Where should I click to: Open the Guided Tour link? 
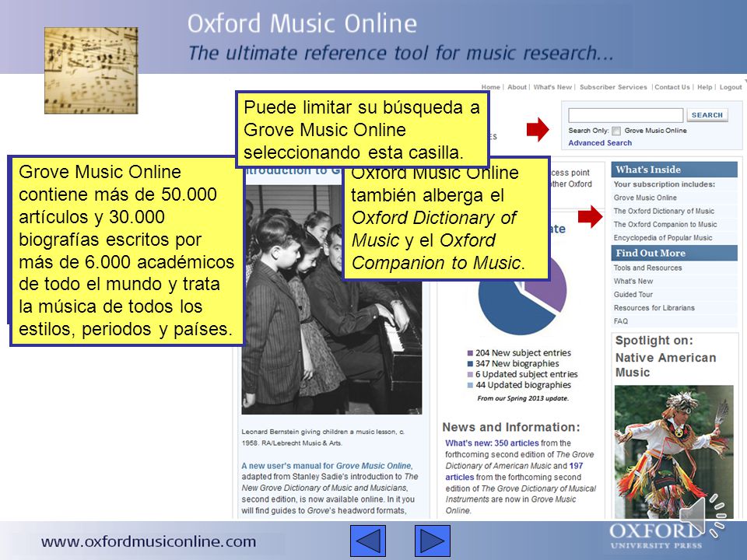click(633, 295)
